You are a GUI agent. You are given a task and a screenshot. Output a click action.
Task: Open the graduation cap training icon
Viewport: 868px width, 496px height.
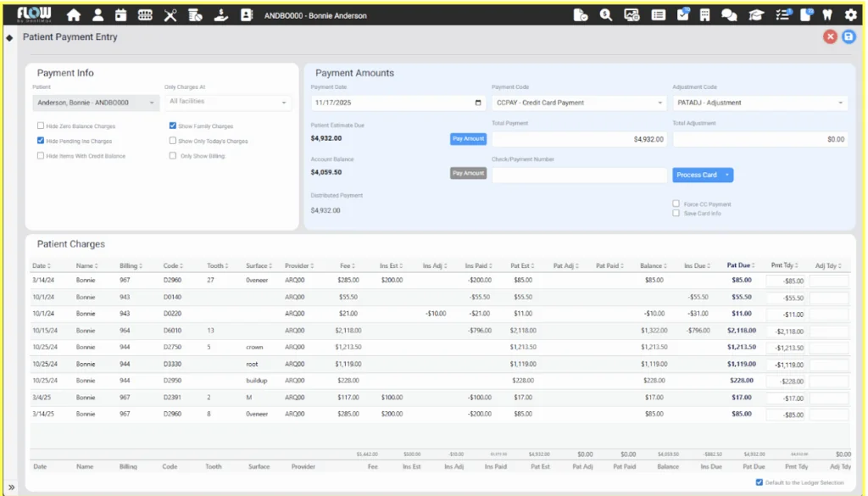754,15
